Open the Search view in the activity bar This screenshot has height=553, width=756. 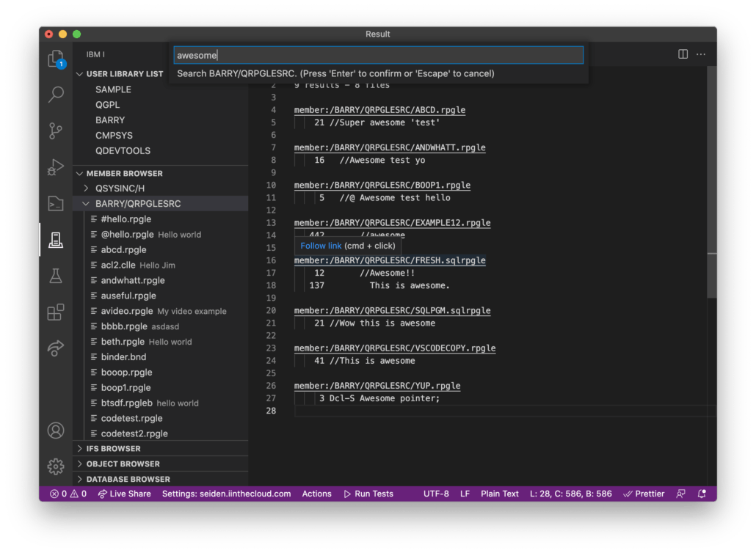(x=56, y=94)
